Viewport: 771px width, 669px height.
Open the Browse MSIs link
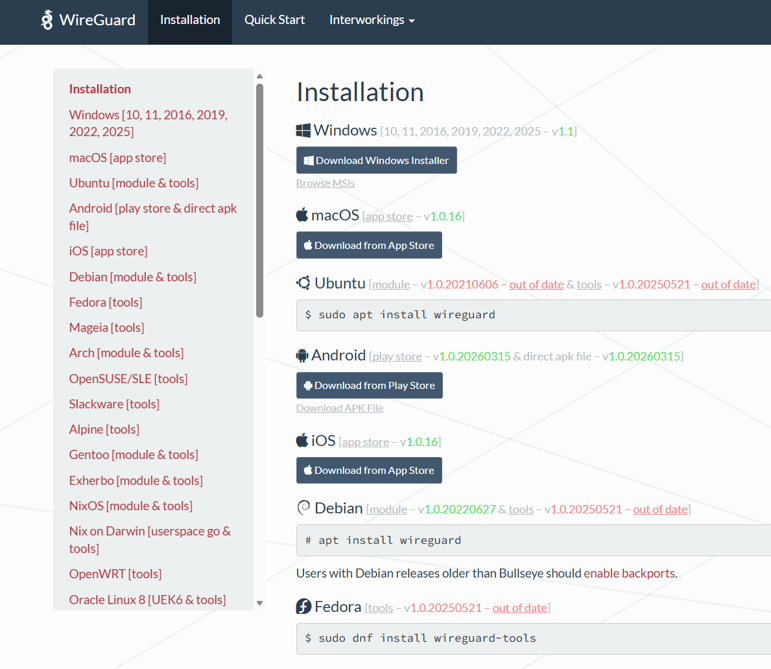click(325, 183)
